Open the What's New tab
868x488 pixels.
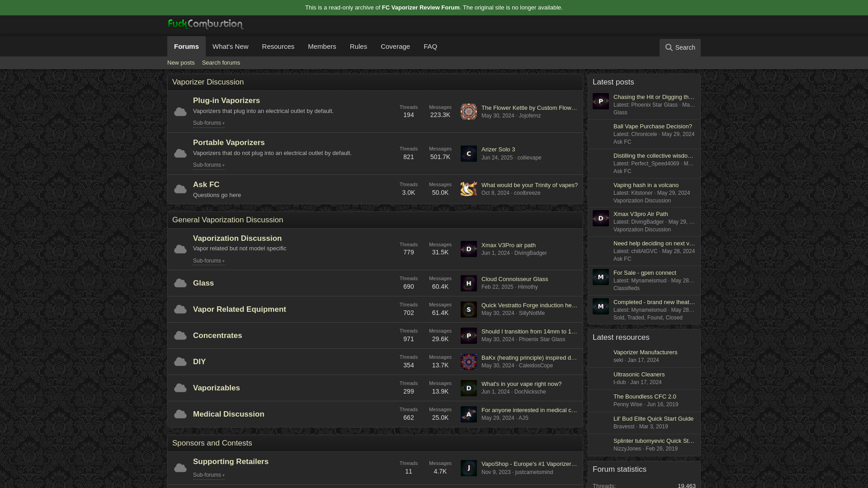point(230,47)
